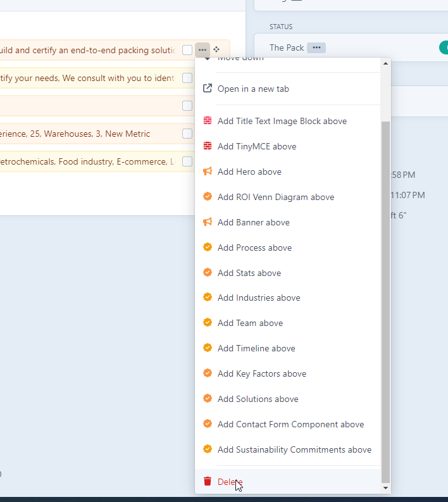Toggle the row's three-dot actions menu button

(x=202, y=49)
